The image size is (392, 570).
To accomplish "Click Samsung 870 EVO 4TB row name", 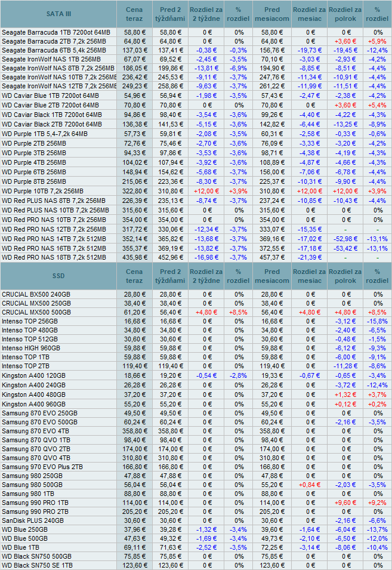I will coord(36,431).
